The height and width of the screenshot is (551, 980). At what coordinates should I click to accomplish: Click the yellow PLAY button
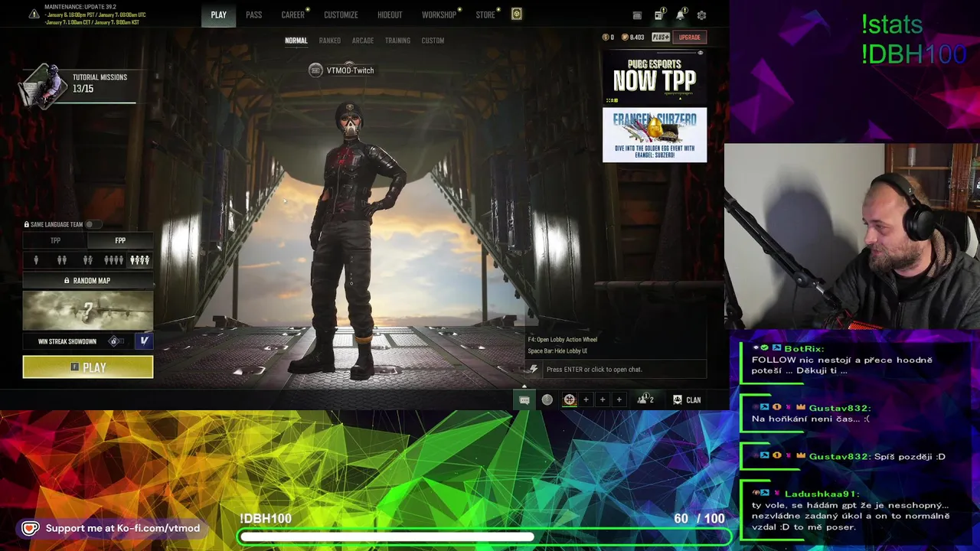[x=88, y=367]
